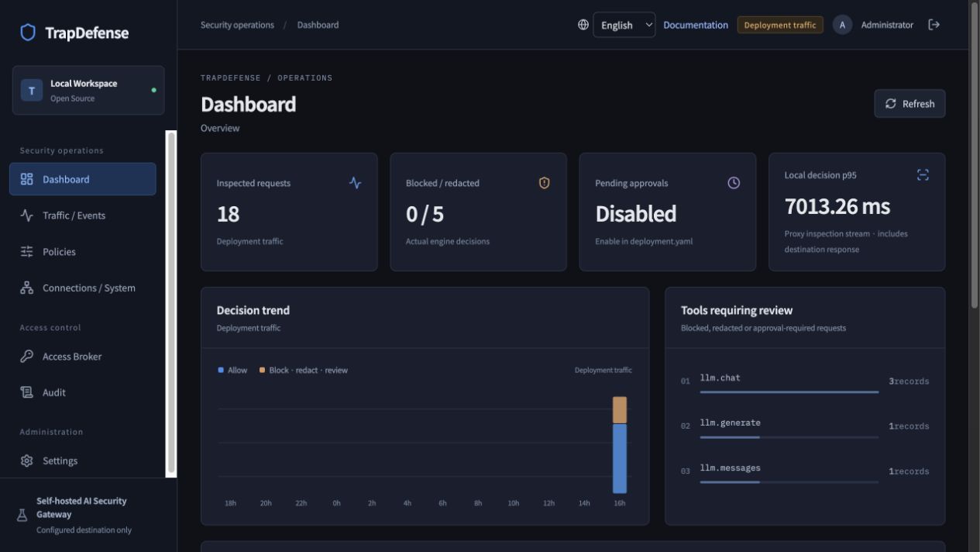Click the blue Allow bar at 16h
This screenshot has height=552, width=980.
click(620, 458)
